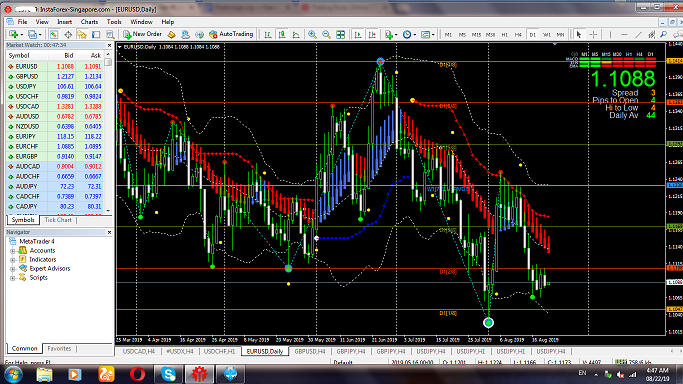Image resolution: width=683 pixels, height=384 pixels.
Task: Select the crosshair cursor tool
Action: [x=593, y=34]
